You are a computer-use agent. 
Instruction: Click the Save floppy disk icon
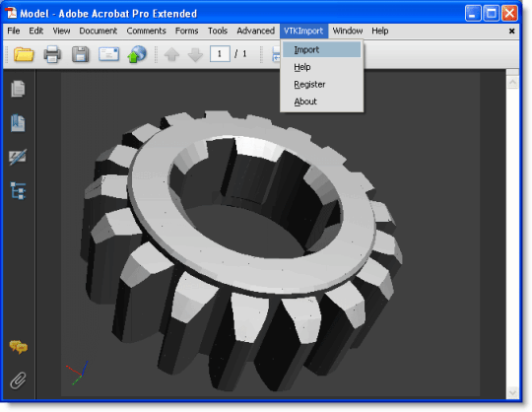[80, 54]
